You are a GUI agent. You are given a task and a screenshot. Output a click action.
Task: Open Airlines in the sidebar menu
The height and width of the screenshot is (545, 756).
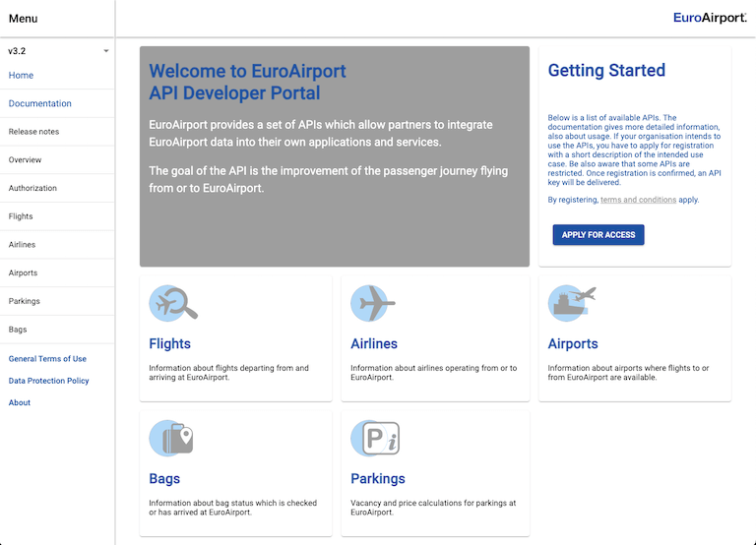pyautogui.click(x=23, y=245)
